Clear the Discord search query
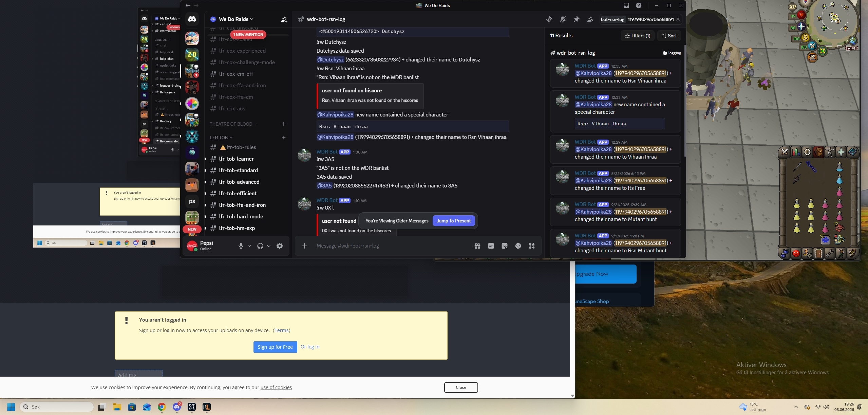This screenshot has height=415, width=868. (678, 19)
